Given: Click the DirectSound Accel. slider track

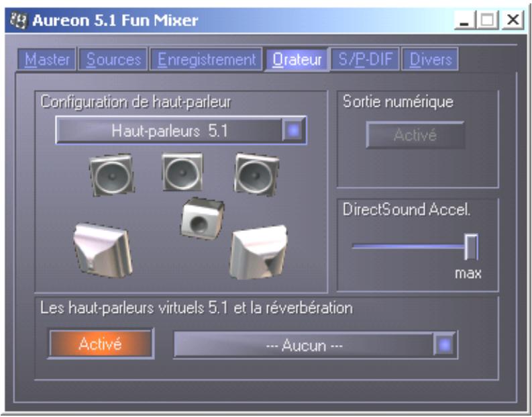Looking at the screenshot, I should [x=409, y=246].
